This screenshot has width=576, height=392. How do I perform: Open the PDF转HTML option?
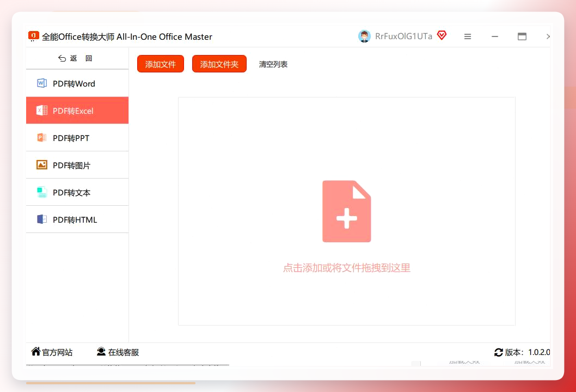pyautogui.click(x=77, y=219)
